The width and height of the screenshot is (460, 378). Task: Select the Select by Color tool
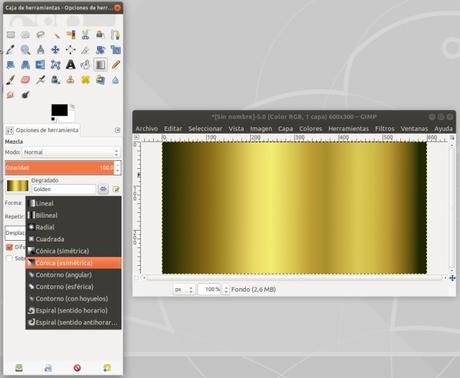click(71, 35)
